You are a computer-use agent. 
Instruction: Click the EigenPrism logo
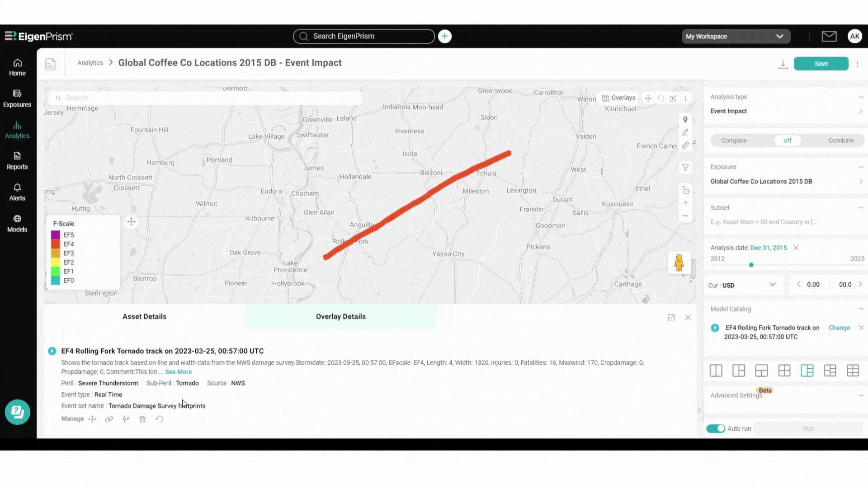[38, 36]
